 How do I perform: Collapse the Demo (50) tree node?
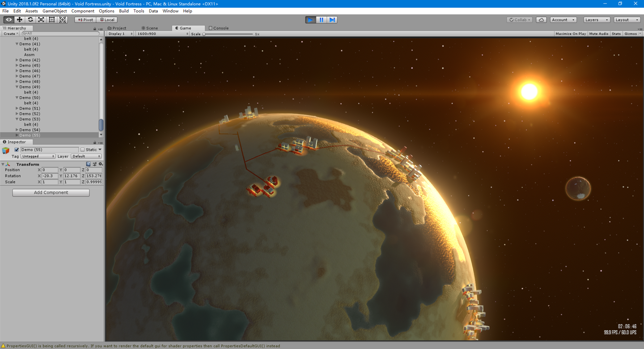tap(17, 98)
